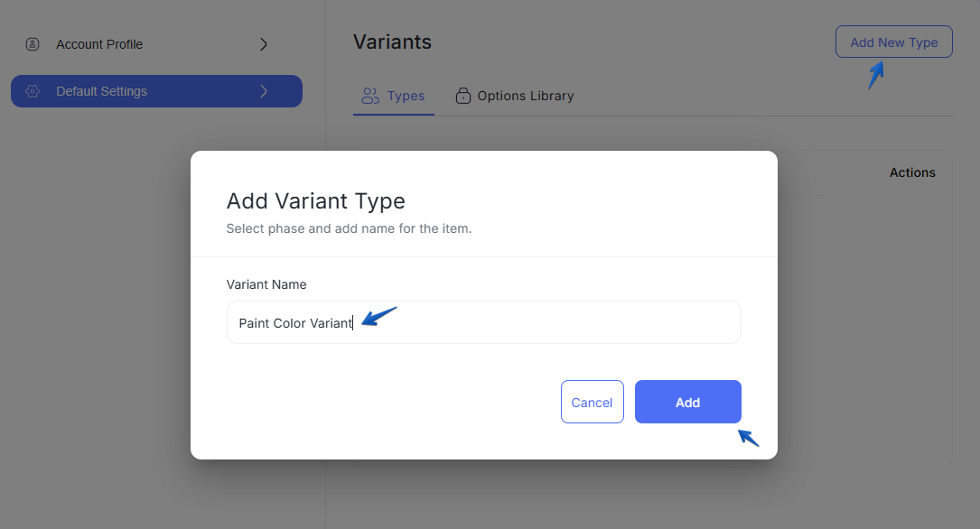This screenshot has height=529, width=980.
Task: Select the Default Settings sidebar label
Action: [x=102, y=91]
